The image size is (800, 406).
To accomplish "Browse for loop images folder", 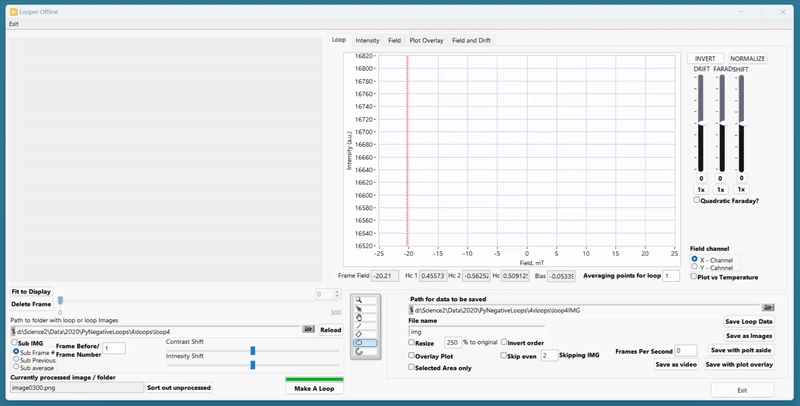I will (x=308, y=329).
